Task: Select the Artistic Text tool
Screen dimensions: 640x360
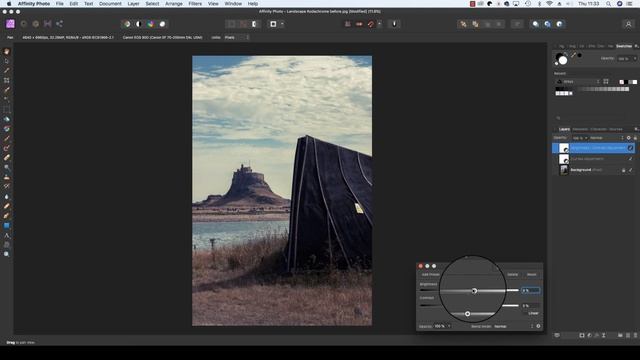Action: point(7,235)
